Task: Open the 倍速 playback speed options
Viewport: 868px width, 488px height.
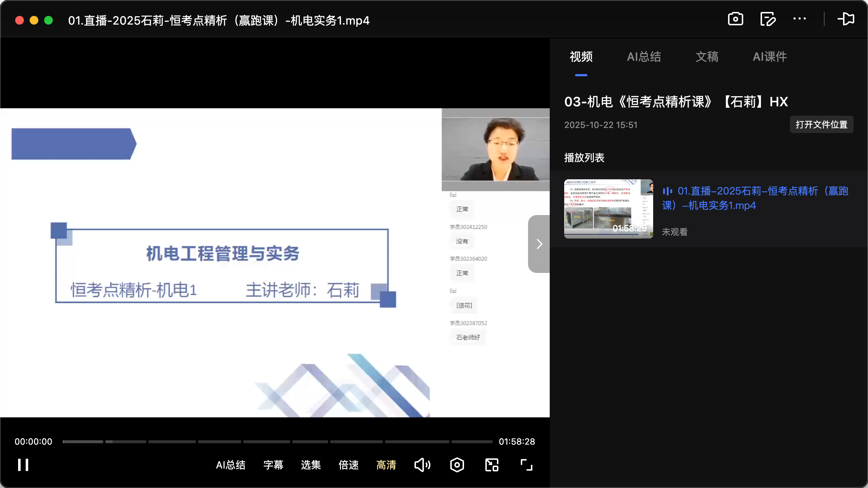Action: (x=348, y=465)
